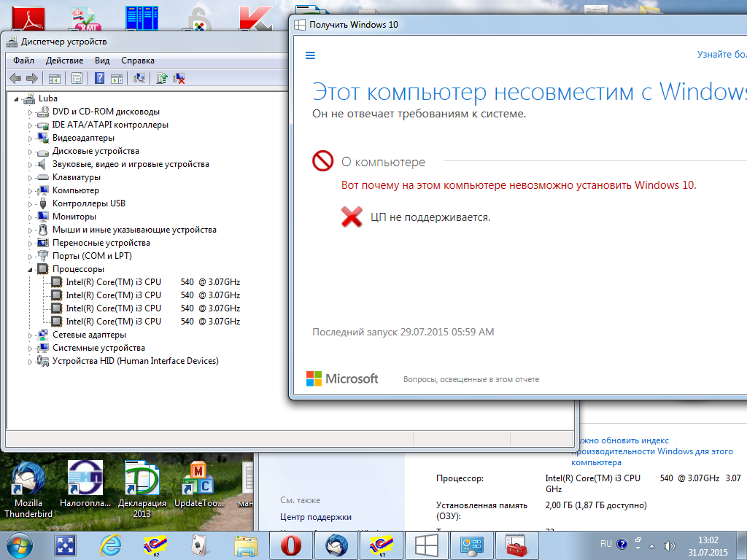Open the Файл menu
Viewport: 747px width, 560px height.
click(24, 61)
